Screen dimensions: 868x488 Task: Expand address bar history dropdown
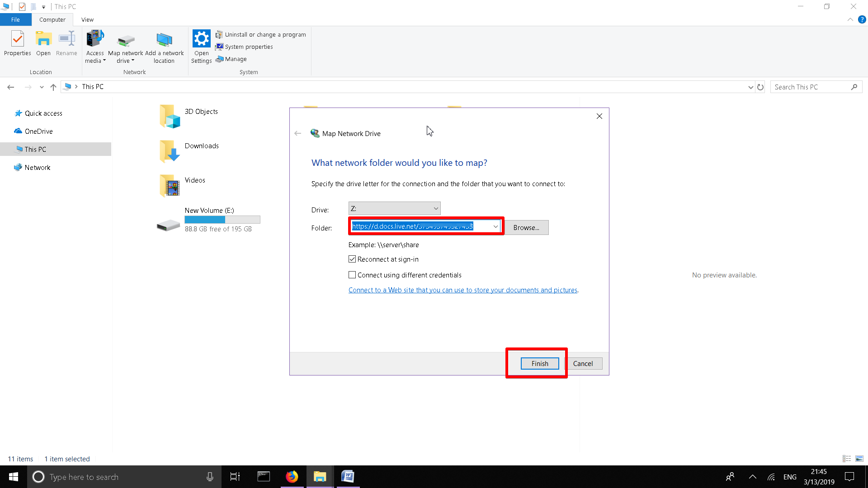pos(750,87)
